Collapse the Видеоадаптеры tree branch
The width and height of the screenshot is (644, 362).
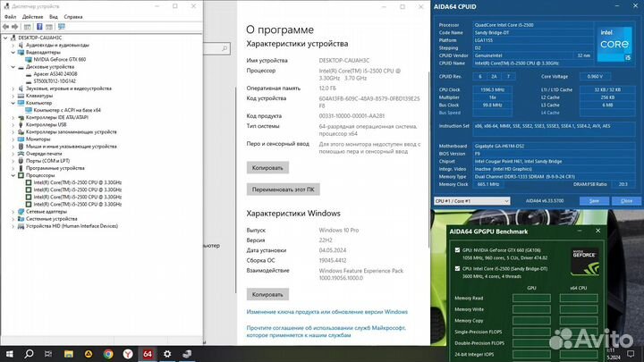click(x=13, y=53)
